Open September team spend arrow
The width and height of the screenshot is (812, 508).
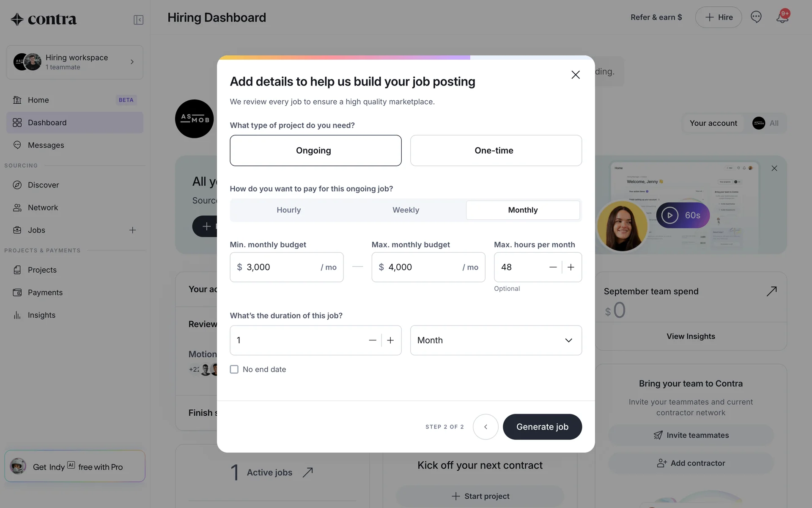tap(771, 291)
